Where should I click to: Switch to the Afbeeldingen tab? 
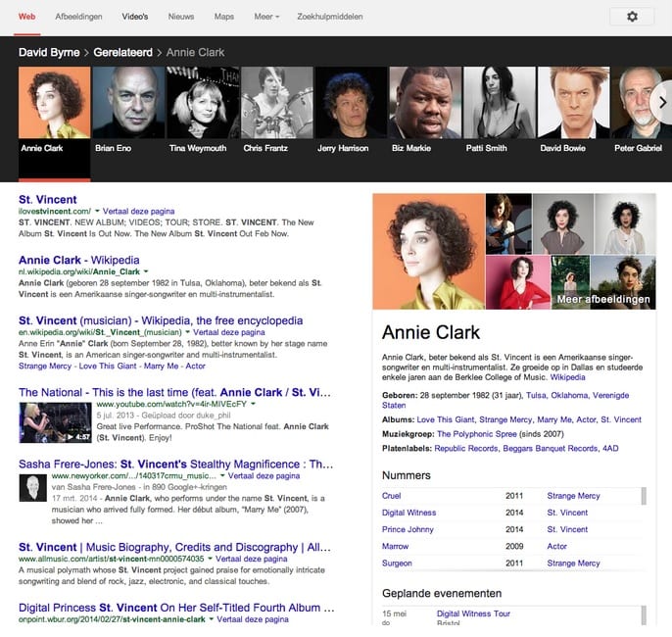pyautogui.click(x=78, y=17)
